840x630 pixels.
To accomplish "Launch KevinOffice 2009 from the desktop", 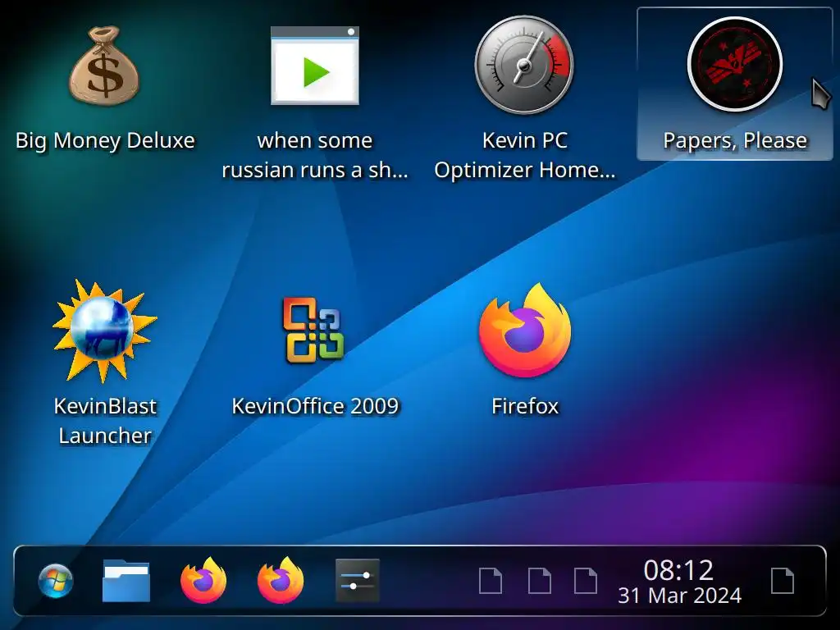I will pyautogui.click(x=314, y=331).
